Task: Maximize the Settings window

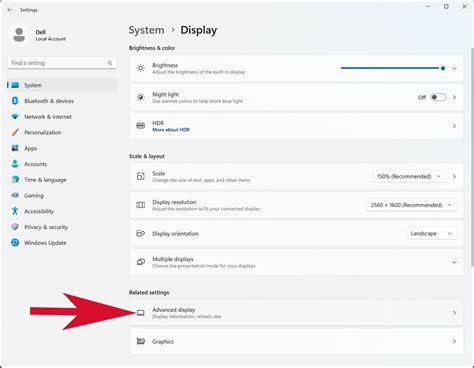Action: click(x=446, y=6)
